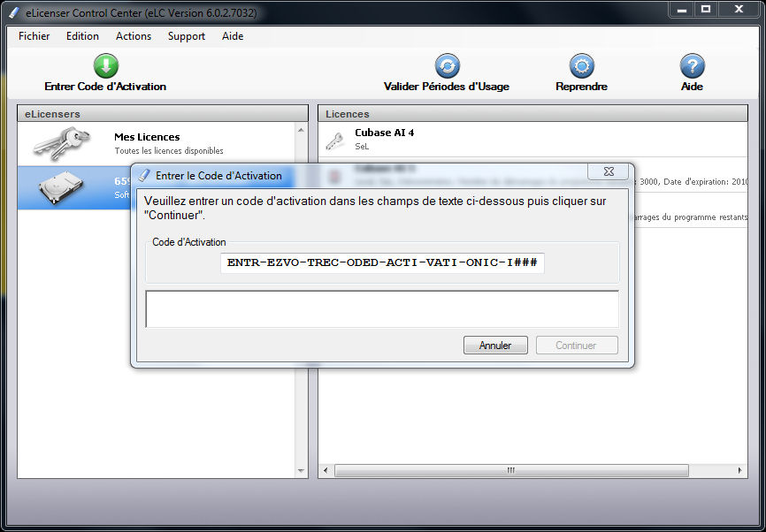
Task: Maximize the eLicenser Control Center window
Action: (x=706, y=9)
